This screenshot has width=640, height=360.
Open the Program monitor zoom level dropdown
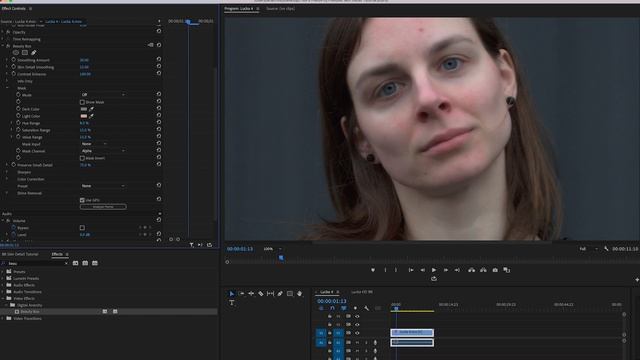click(272, 249)
